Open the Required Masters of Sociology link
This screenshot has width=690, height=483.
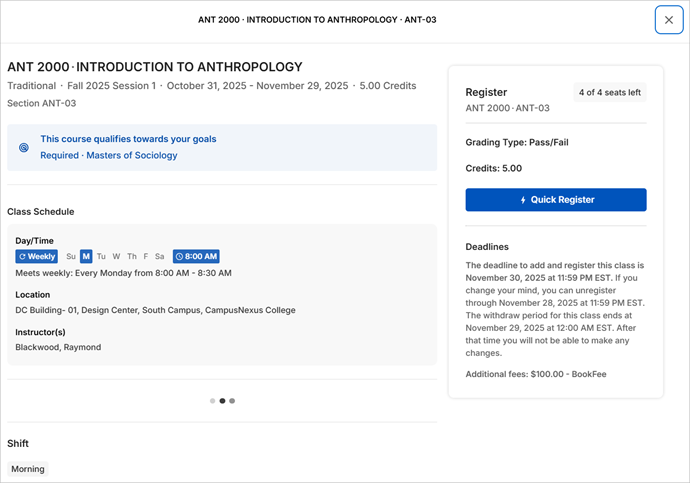[x=109, y=155]
